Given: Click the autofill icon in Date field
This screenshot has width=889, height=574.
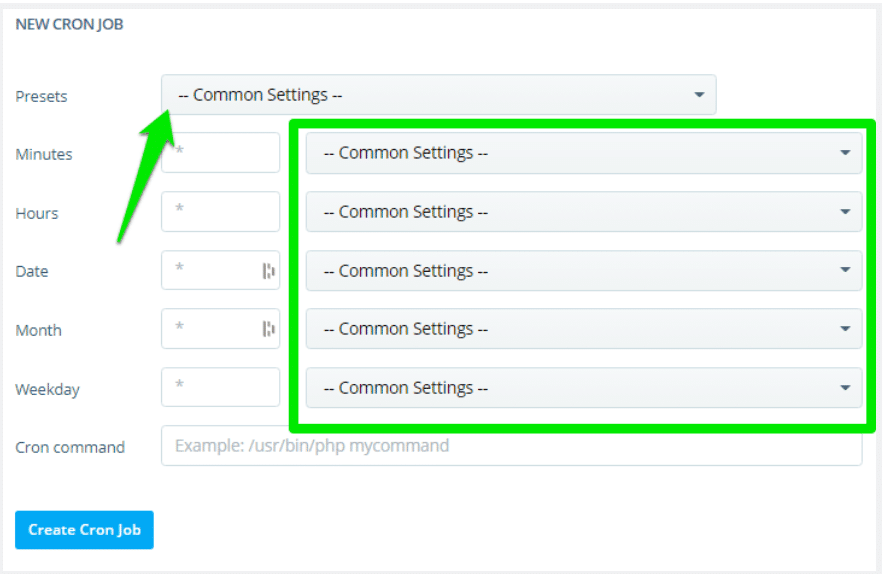Looking at the screenshot, I should click(x=268, y=270).
